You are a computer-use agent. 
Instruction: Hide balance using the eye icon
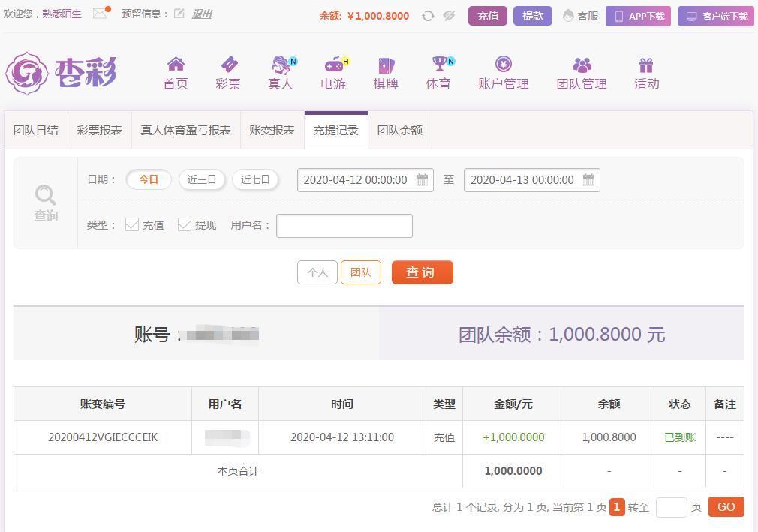coord(449,16)
